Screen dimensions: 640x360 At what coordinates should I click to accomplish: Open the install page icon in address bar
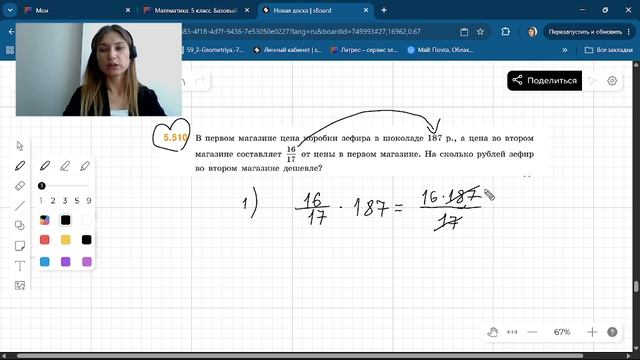point(464,31)
